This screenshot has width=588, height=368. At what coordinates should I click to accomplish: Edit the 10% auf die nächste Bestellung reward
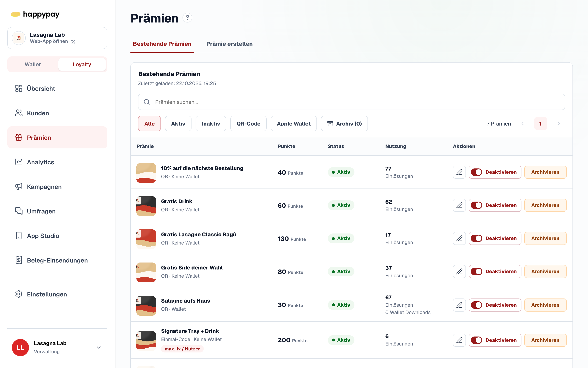[x=459, y=172]
